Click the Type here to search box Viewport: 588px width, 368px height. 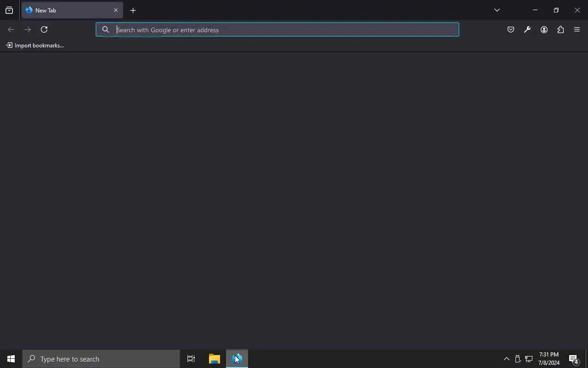click(101, 359)
